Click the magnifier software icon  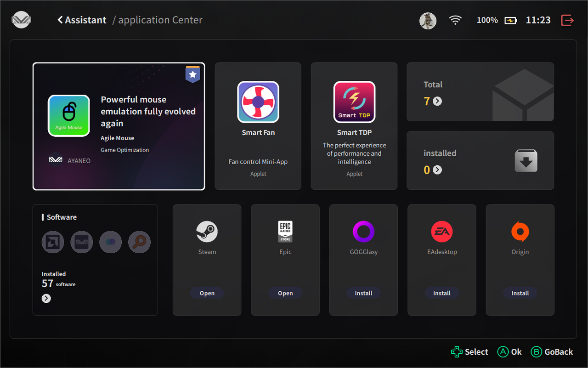pos(139,242)
